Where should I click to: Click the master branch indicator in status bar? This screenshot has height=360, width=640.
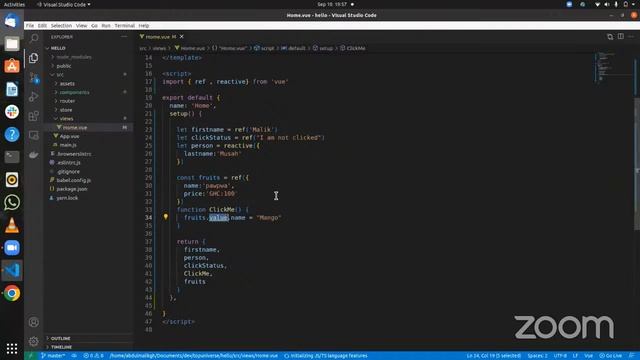point(53,356)
